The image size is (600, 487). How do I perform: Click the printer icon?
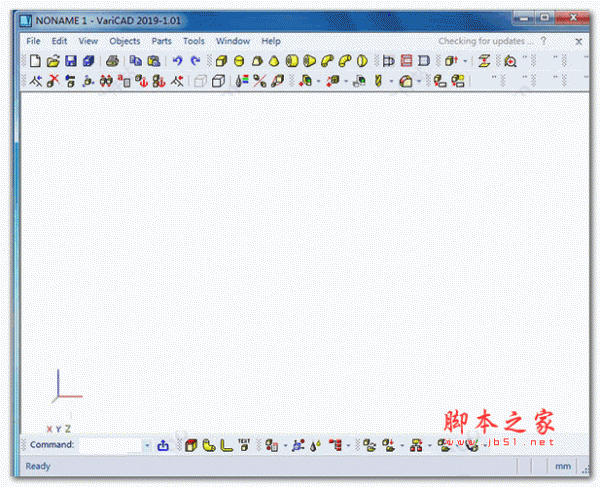[x=112, y=61]
